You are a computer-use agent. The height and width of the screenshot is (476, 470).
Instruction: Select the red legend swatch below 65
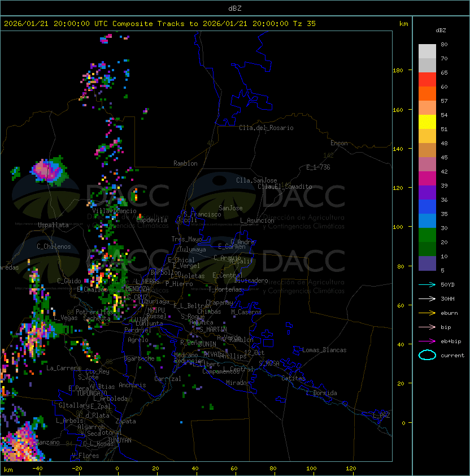(x=427, y=80)
